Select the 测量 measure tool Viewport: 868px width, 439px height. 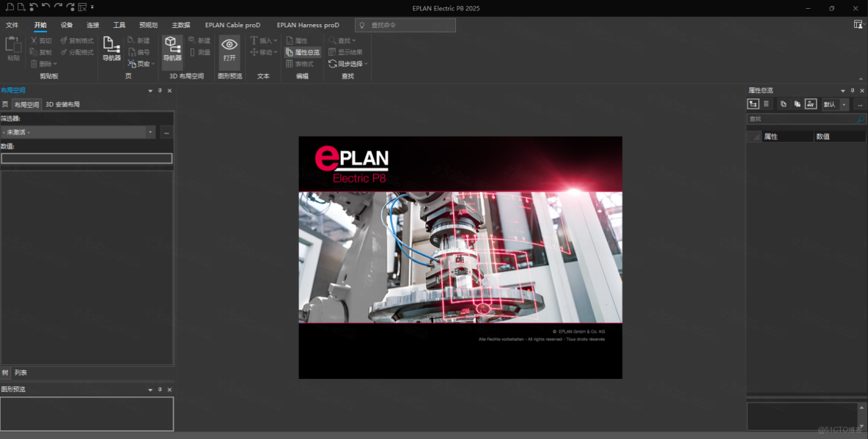(x=199, y=51)
